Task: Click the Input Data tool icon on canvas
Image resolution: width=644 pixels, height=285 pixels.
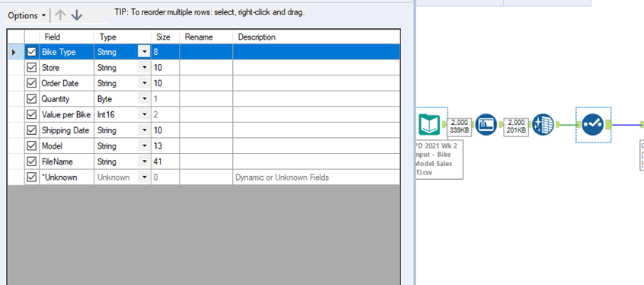Action: pyautogui.click(x=429, y=124)
